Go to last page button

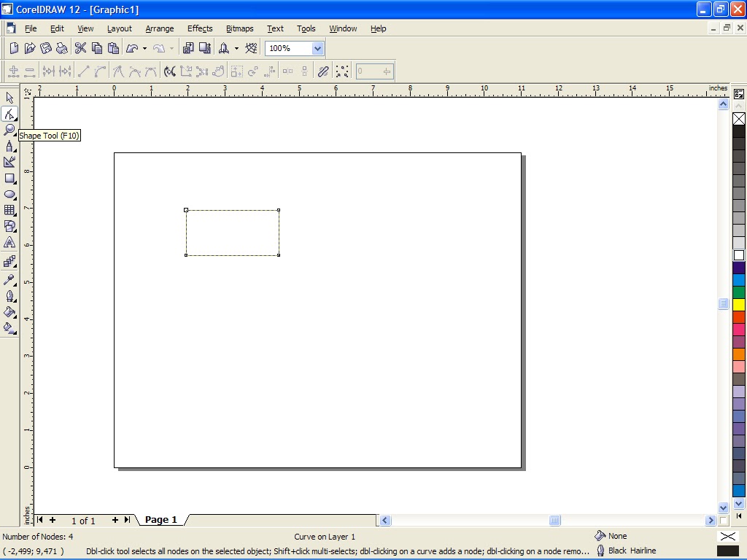(127, 520)
